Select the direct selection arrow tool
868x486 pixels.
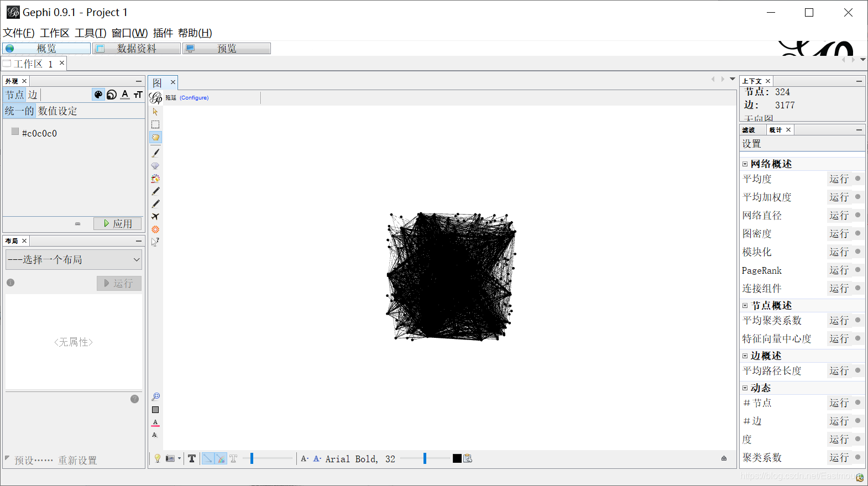[x=155, y=112]
